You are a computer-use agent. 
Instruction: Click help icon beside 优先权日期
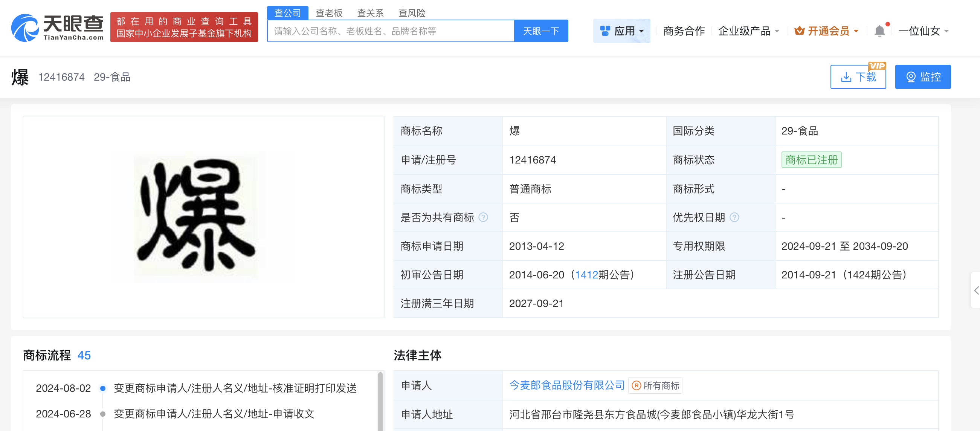[734, 217]
